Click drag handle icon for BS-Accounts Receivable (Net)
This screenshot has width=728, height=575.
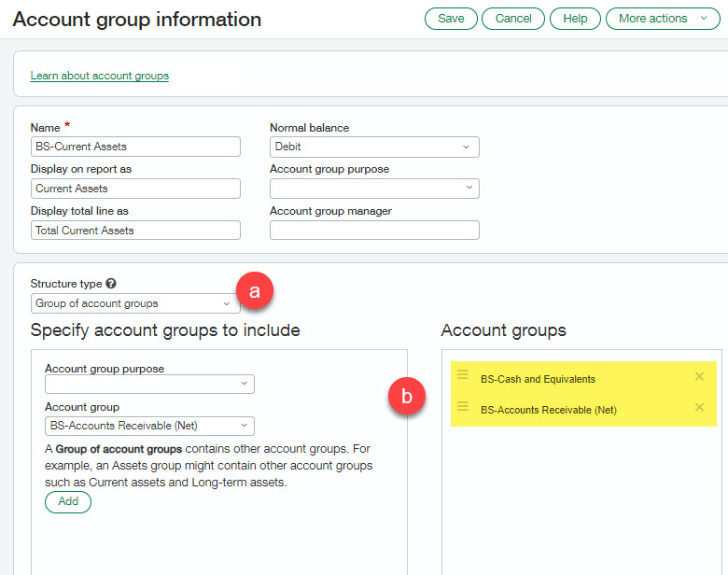click(463, 406)
